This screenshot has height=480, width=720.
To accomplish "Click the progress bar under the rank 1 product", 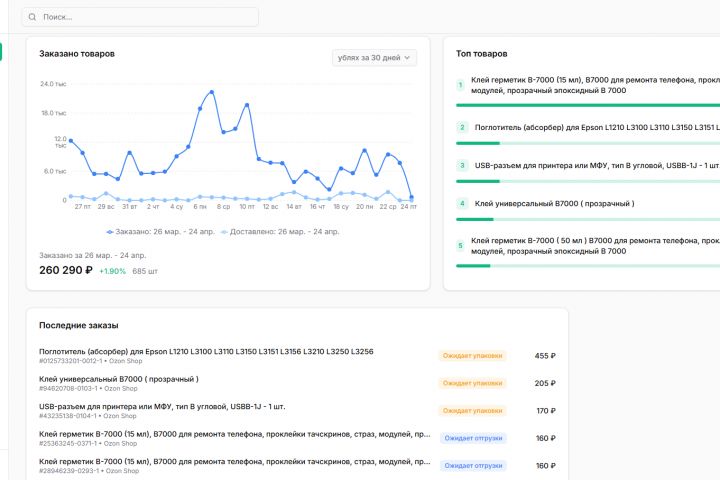I will coord(588,105).
